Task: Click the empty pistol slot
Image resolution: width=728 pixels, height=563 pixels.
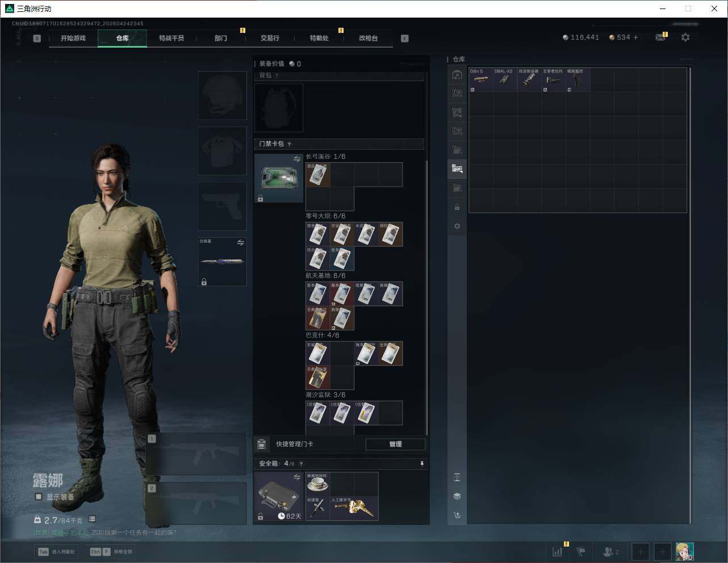Action: coord(222,206)
